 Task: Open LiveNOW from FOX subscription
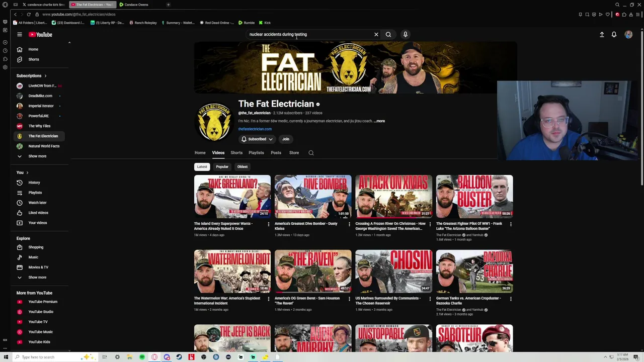[40, 86]
